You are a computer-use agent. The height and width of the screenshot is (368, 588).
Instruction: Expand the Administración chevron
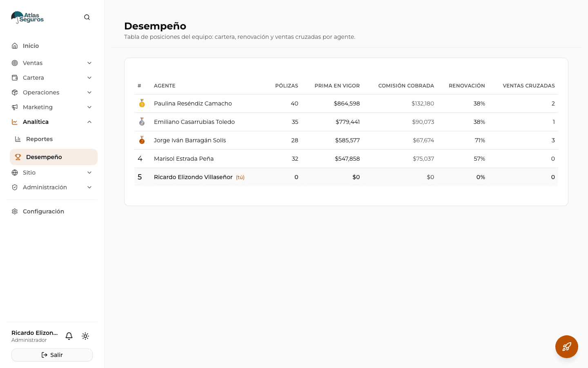pyautogui.click(x=89, y=187)
